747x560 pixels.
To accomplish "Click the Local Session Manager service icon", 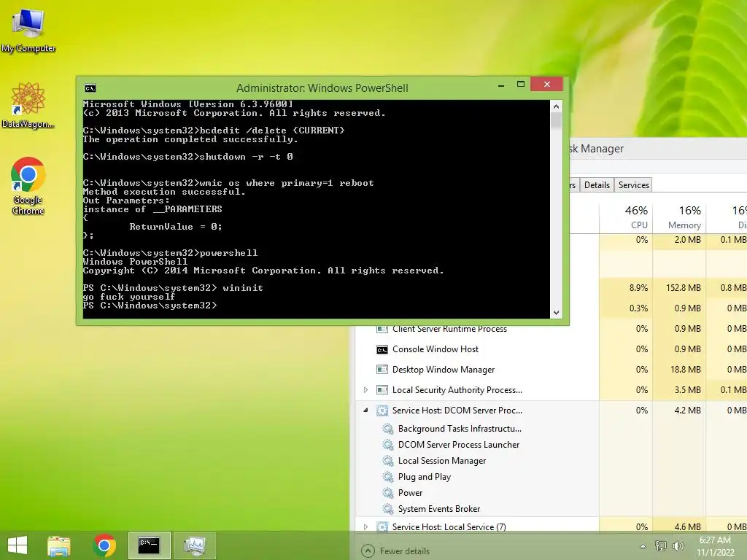I will tap(388, 461).
